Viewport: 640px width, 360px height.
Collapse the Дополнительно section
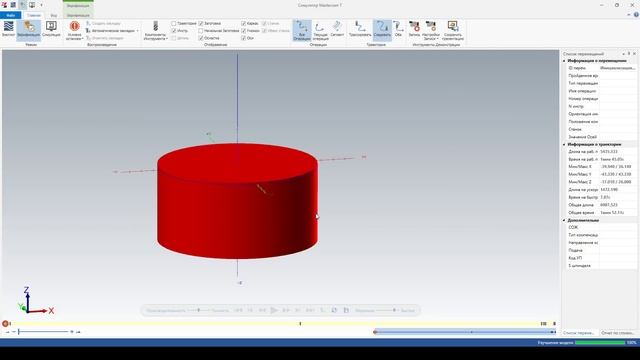[x=564, y=220]
